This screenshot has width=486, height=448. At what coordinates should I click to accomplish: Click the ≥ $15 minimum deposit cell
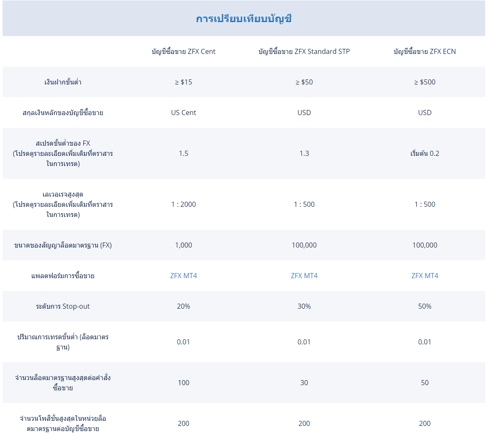tap(184, 82)
